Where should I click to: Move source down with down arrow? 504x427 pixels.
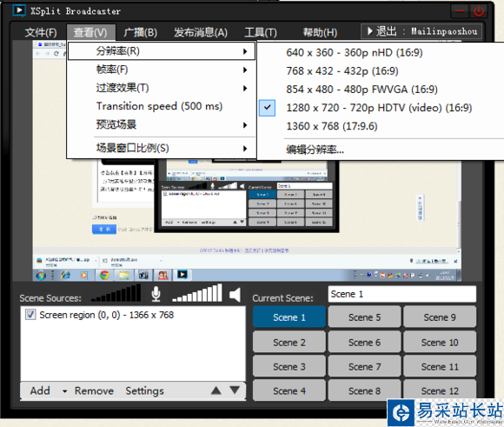pos(235,390)
